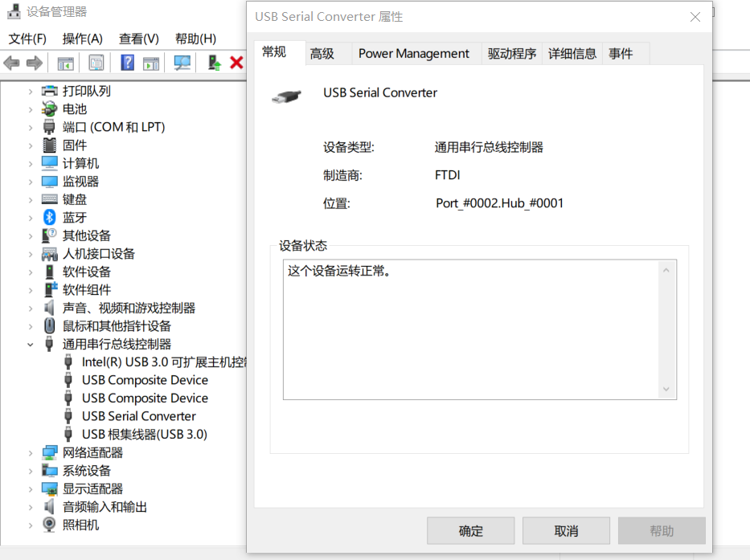Viewport: 750px width, 560px height.
Task: Expand the 系统设备 node
Action: click(30, 471)
